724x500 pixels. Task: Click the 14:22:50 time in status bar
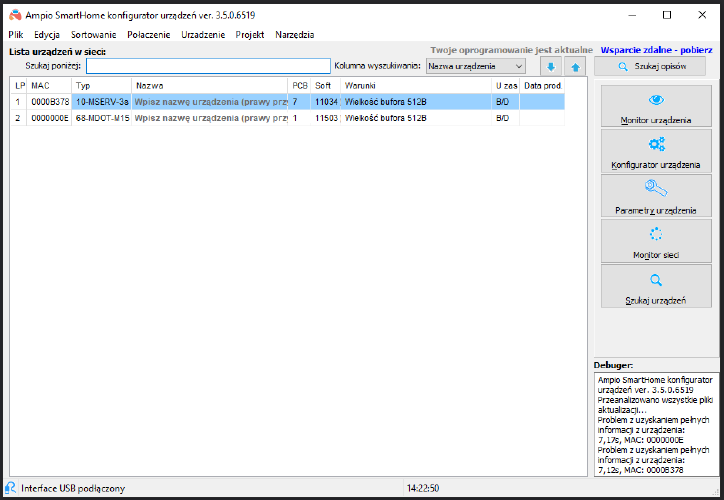[x=422, y=488]
